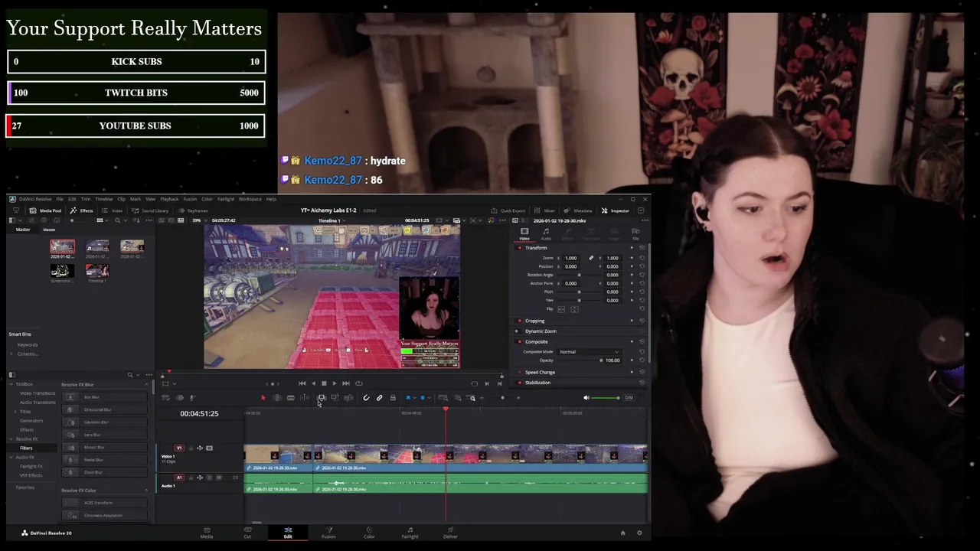Toggle the Stabilization section enable dot
The width and height of the screenshot is (980, 551).
click(x=520, y=383)
